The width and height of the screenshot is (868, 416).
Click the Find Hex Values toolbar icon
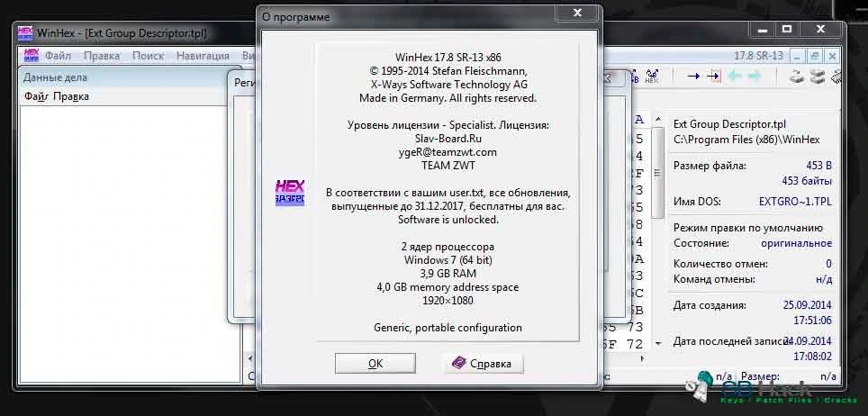pyautogui.click(x=652, y=77)
